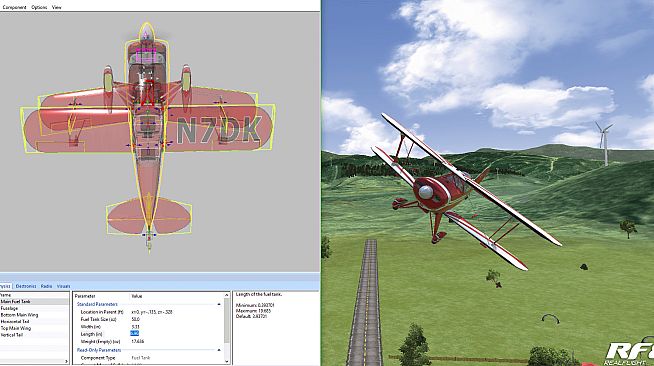The height and width of the screenshot is (366, 654).
Task: Click the Fuel Tank Size (oz) label
Action: pyautogui.click(x=98, y=319)
